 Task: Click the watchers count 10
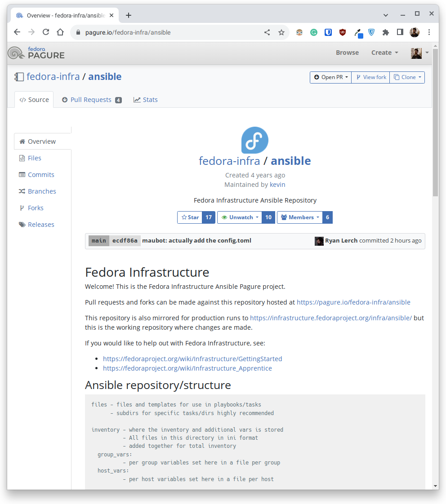click(268, 217)
